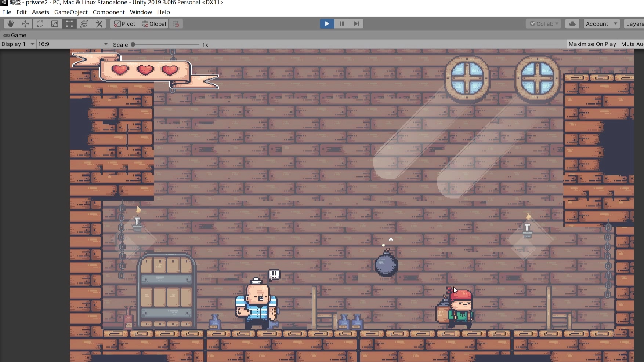Toggle Global coordinate orientation
644x362 pixels.
pos(153,23)
